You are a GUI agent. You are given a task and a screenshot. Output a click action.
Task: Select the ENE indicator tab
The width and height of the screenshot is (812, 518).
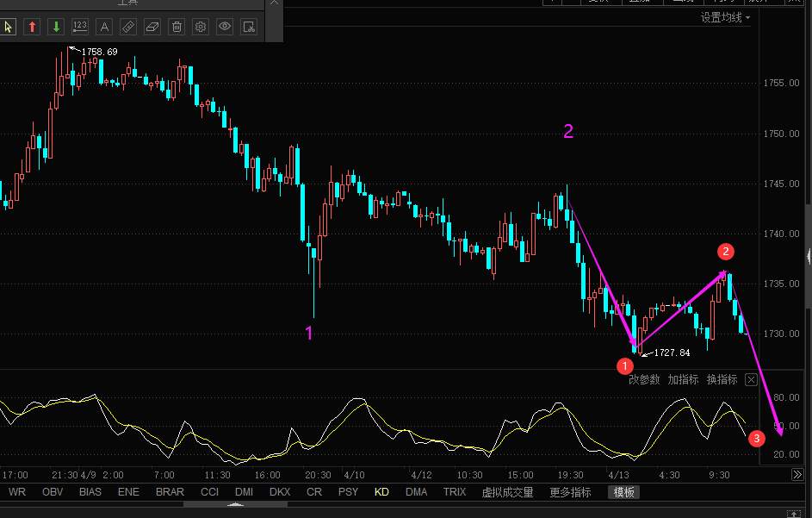pyautogui.click(x=128, y=492)
